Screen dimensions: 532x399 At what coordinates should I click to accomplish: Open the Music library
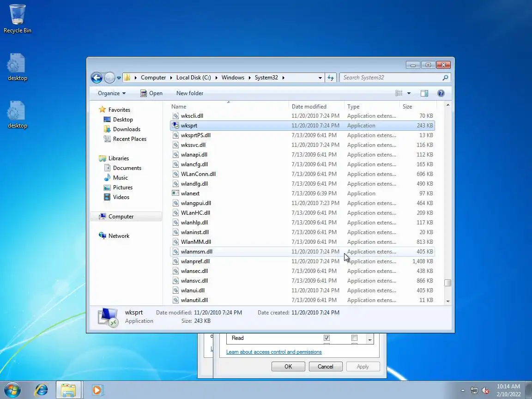click(x=120, y=178)
